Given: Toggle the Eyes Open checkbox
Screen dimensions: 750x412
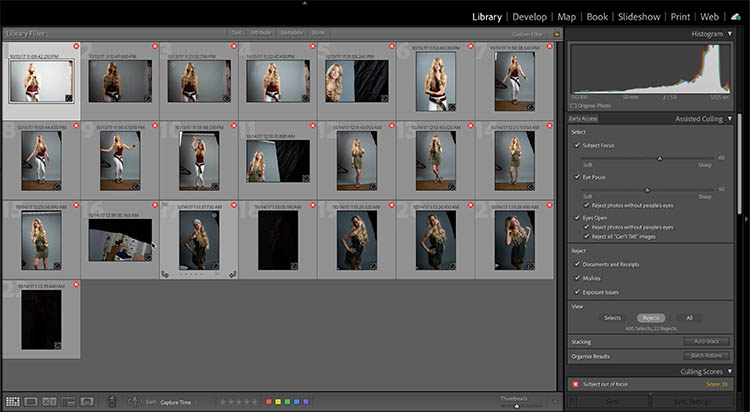Looking at the screenshot, I should [x=577, y=217].
